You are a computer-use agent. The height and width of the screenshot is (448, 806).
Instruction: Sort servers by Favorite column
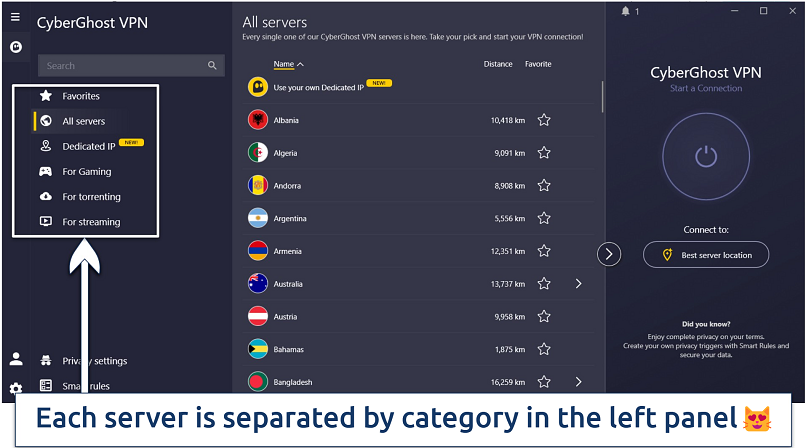pyautogui.click(x=538, y=64)
